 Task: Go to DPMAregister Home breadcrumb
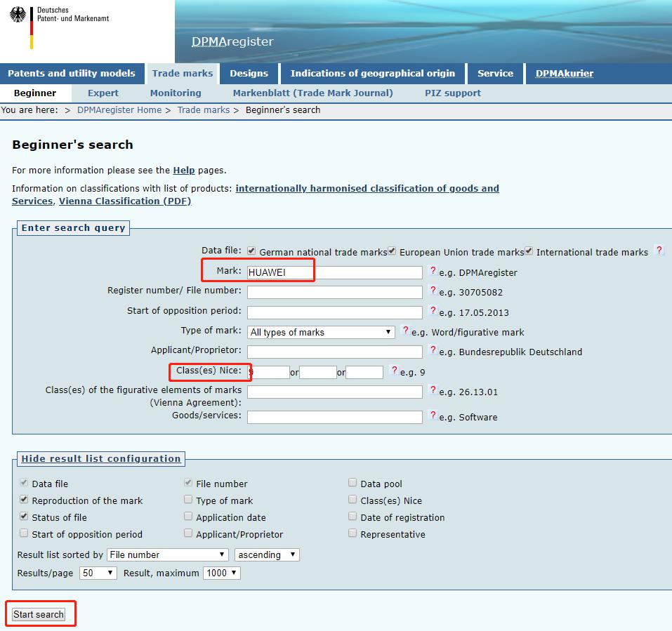point(119,110)
